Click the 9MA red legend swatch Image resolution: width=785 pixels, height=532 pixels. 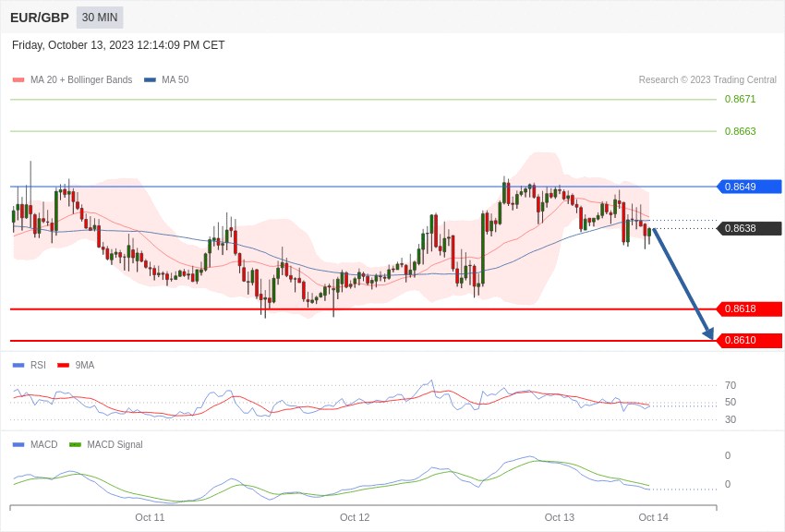pos(63,366)
